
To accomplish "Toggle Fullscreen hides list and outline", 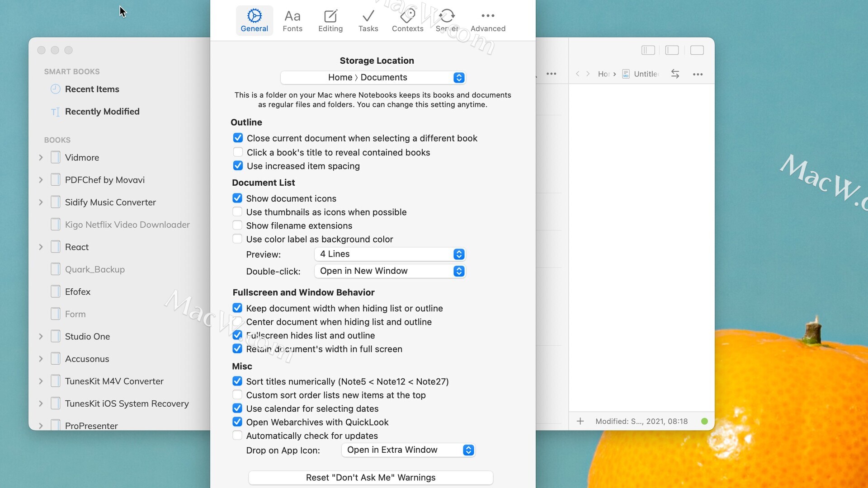I will pos(237,335).
